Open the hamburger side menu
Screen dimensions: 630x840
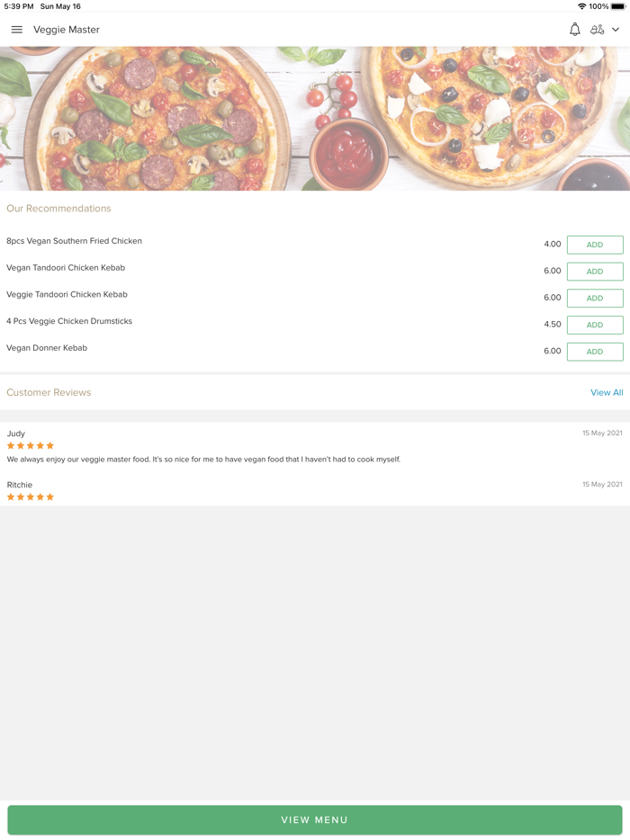(x=16, y=30)
